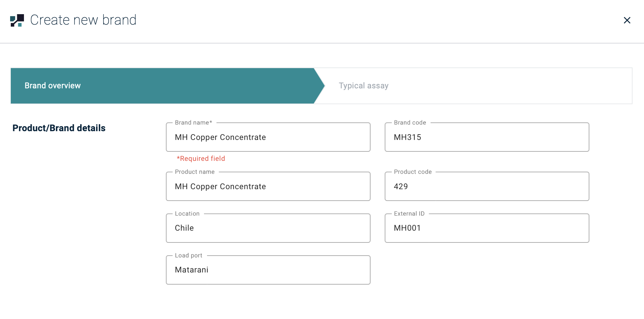Click the Location field containing Chile
644x319 pixels.
268,228
